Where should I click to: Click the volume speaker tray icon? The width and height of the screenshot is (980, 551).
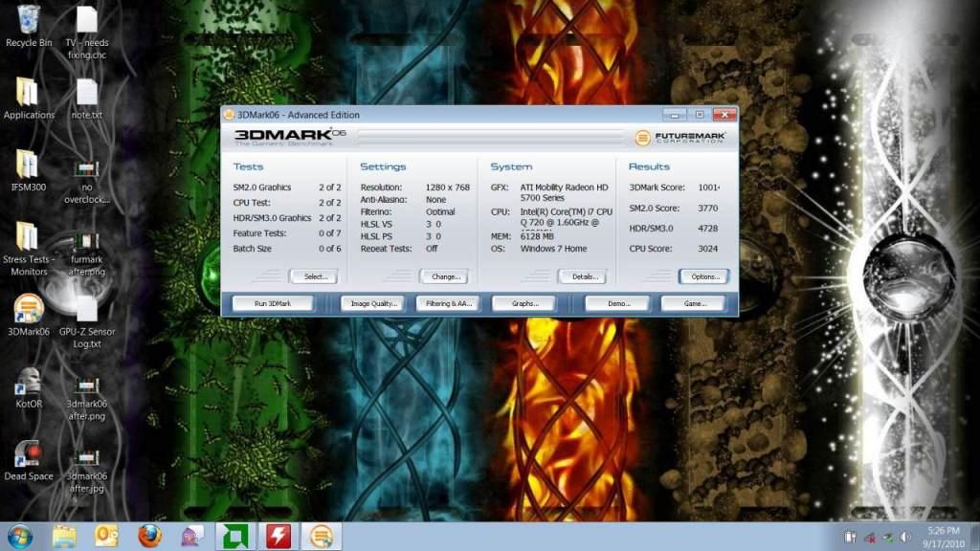(904, 538)
